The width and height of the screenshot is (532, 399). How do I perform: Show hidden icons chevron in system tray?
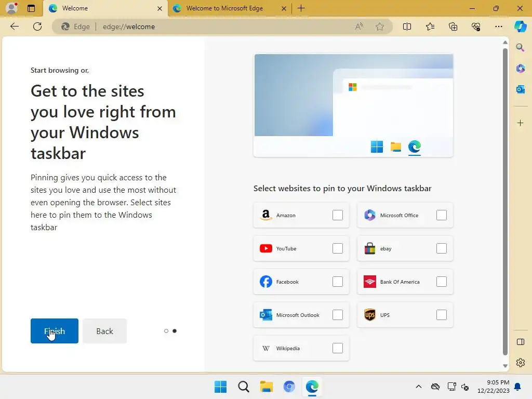[419, 387]
